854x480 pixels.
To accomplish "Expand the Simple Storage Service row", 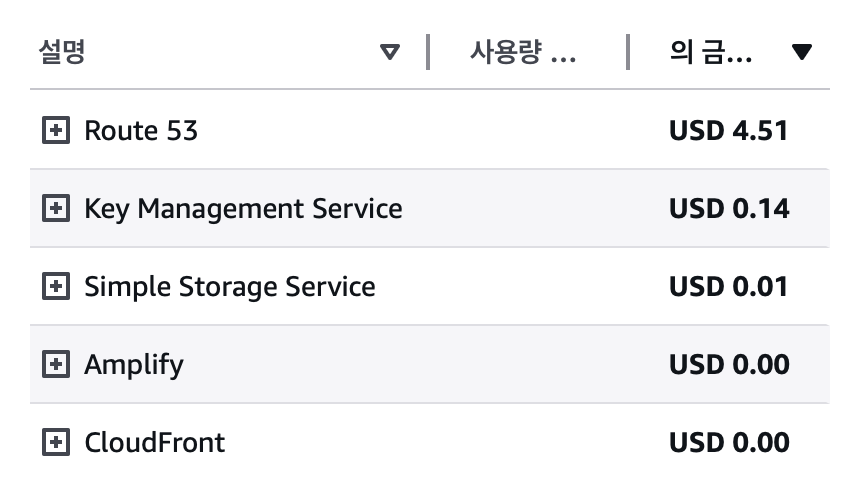I will coord(56,286).
